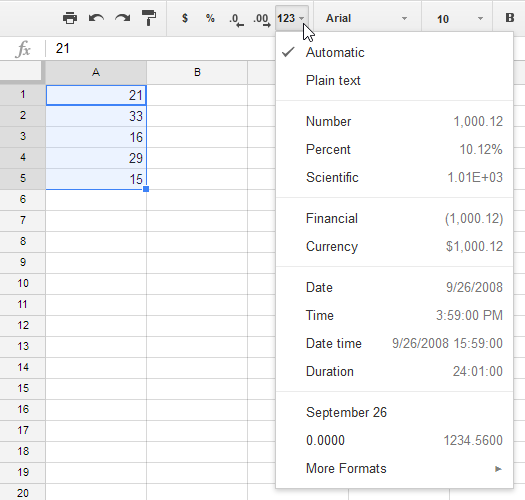This screenshot has width=525, height=500.
Task: Apply the Time format
Action: (x=394, y=315)
